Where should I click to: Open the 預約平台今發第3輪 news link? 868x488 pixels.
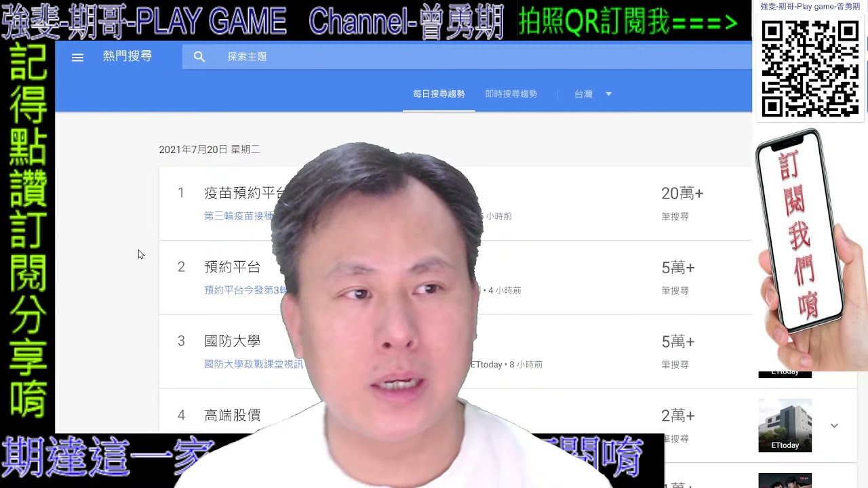coord(244,290)
